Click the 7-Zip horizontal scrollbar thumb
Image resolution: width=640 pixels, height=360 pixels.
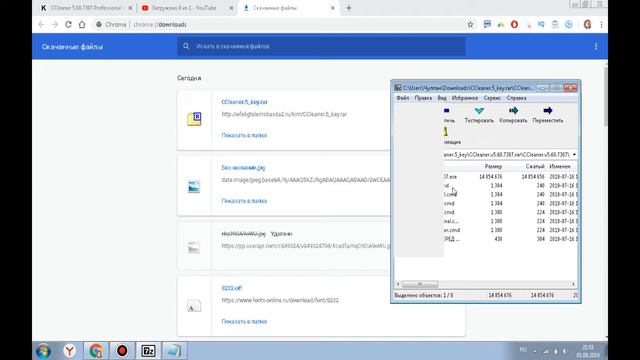click(420, 284)
